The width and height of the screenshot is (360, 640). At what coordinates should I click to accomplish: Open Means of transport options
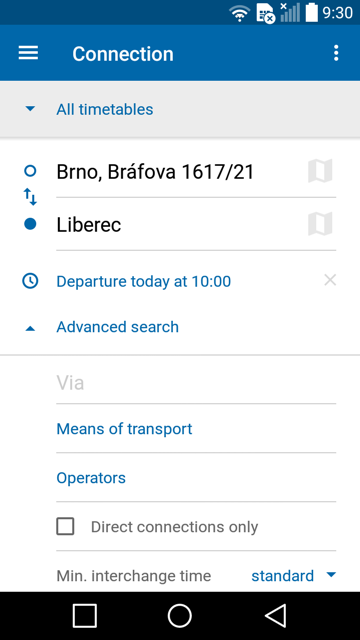(x=196, y=429)
